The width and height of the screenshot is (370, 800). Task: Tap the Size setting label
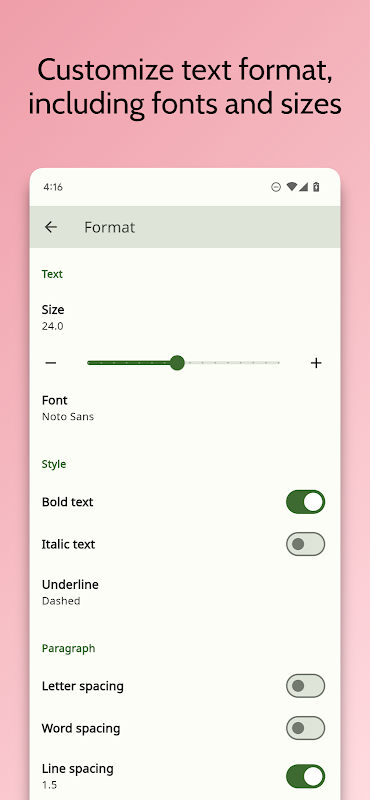click(53, 310)
